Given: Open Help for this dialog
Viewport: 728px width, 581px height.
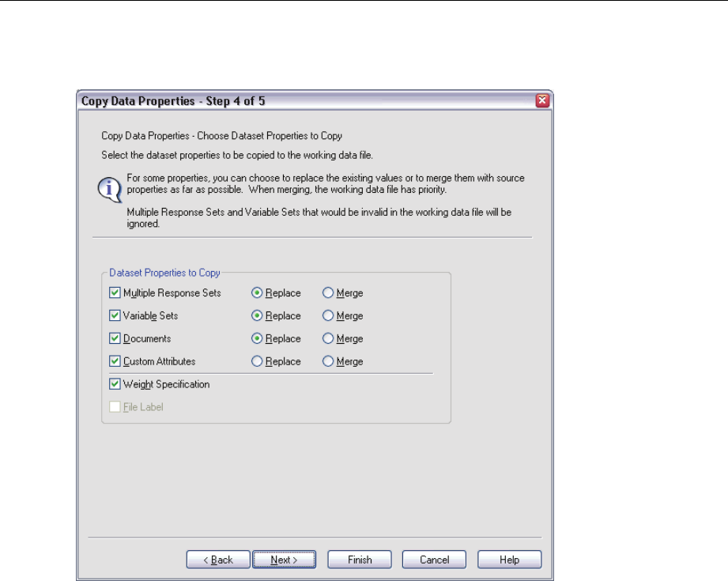Looking at the screenshot, I should (509, 560).
